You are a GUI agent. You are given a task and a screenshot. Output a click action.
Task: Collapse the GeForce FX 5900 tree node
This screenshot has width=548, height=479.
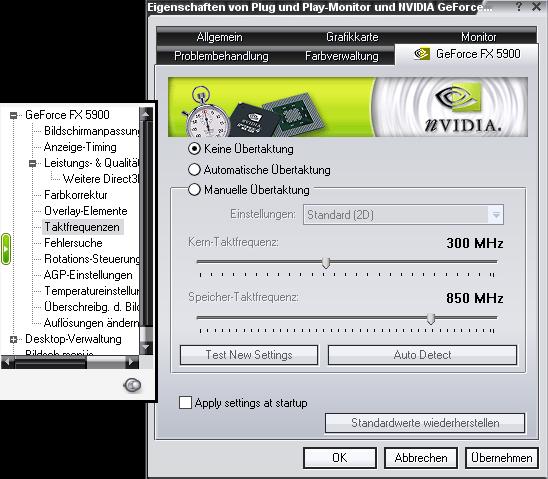13,115
